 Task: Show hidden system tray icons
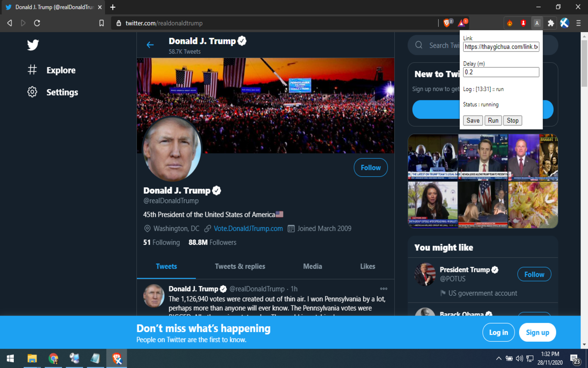tap(498, 358)
